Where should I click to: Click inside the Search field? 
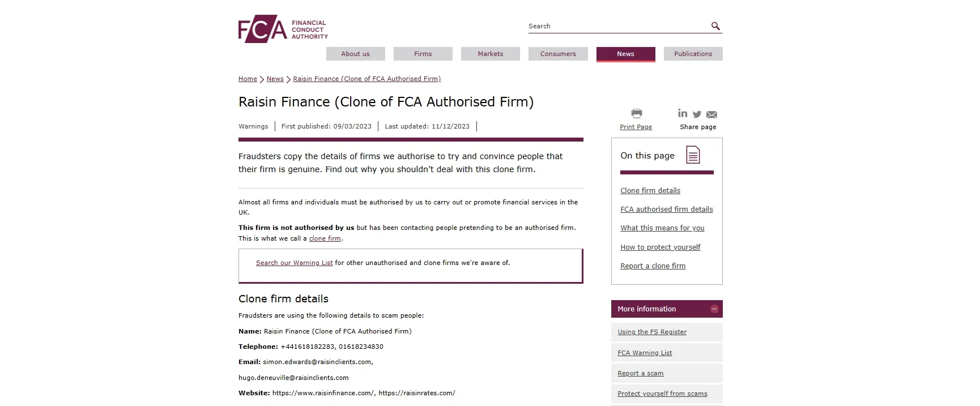tap(617, 26)
